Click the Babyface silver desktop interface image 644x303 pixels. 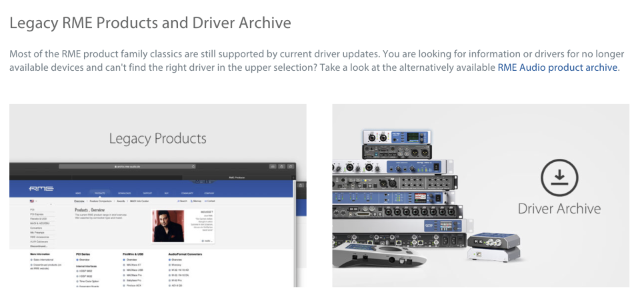pyautogui.click(x=379, y=254)
